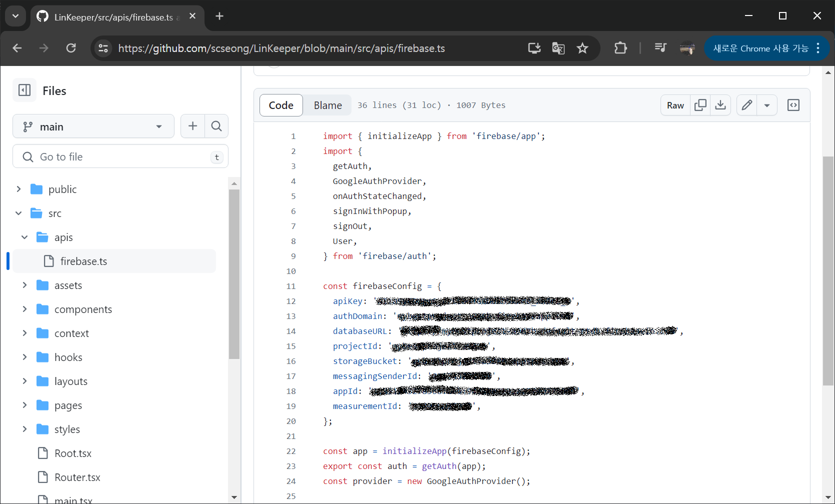Click line number 1 in code
Image resolution: width=835 pixels, height=504 pixels.
[293, 136]
